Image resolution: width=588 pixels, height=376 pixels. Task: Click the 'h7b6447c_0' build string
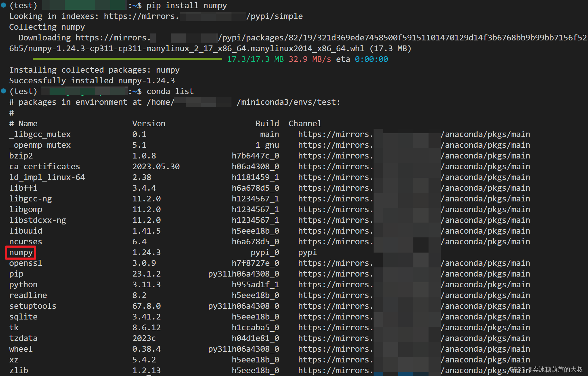pyautogui.click(x=255, y=156)
